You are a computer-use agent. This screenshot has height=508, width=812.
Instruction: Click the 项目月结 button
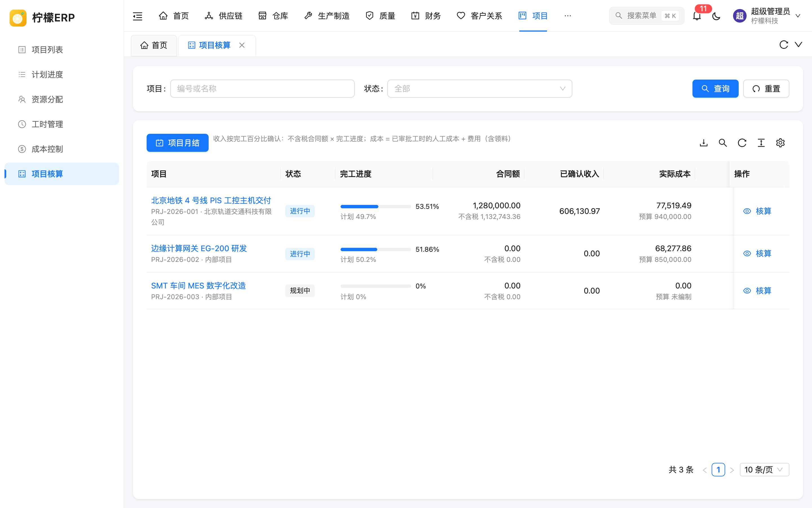178,143
